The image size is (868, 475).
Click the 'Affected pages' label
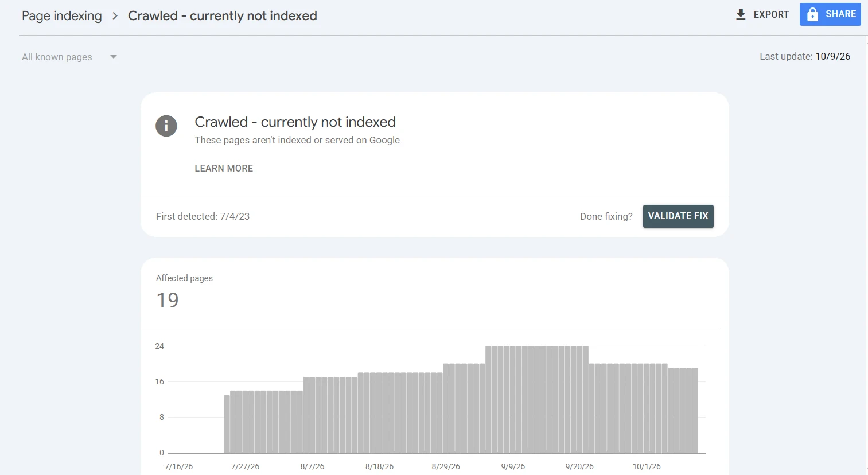184,278
